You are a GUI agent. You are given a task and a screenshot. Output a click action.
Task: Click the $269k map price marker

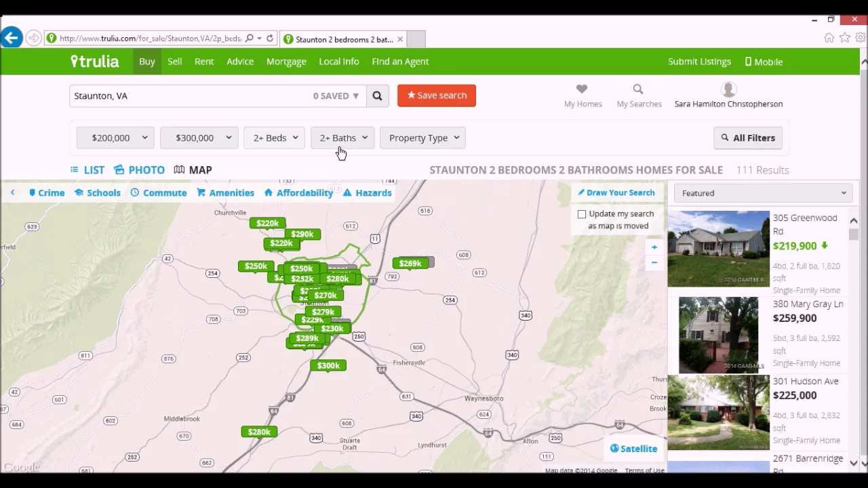[410, 263]
